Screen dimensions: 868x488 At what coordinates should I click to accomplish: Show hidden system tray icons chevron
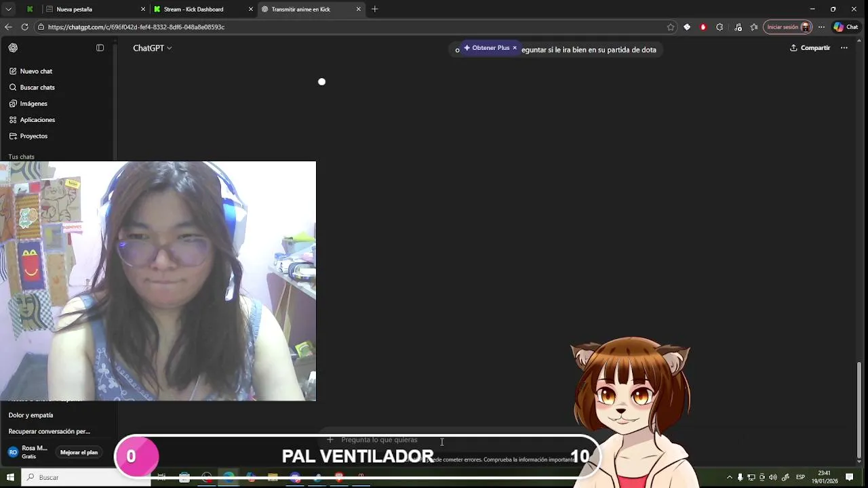(x=729, y=477)
